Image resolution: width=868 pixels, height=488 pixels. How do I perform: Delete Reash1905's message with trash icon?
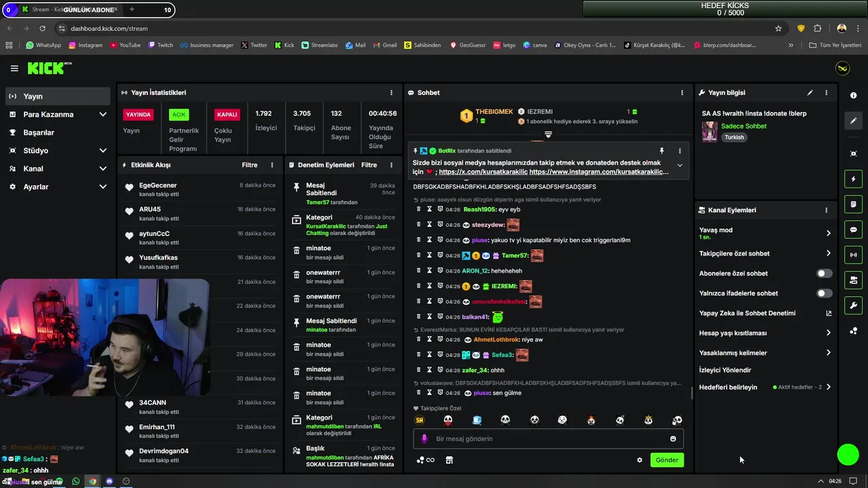point(419,209)
